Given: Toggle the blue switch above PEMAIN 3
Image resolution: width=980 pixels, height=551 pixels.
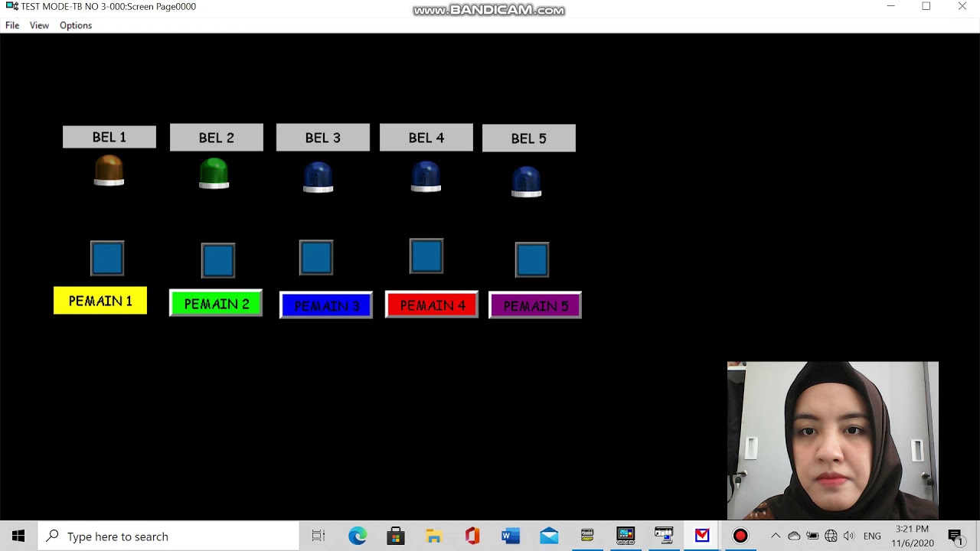Looking at the screenshot, I should pyautogui.click(x=316, y=257).
